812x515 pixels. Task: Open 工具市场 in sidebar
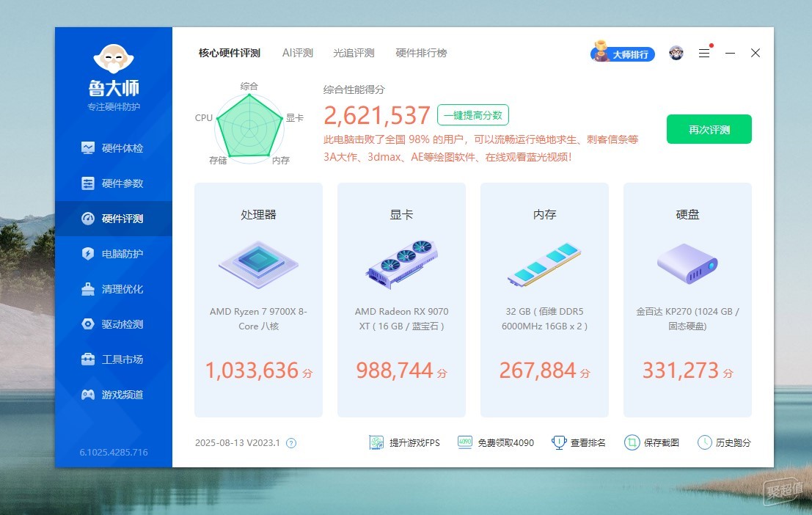pos(113,359)
